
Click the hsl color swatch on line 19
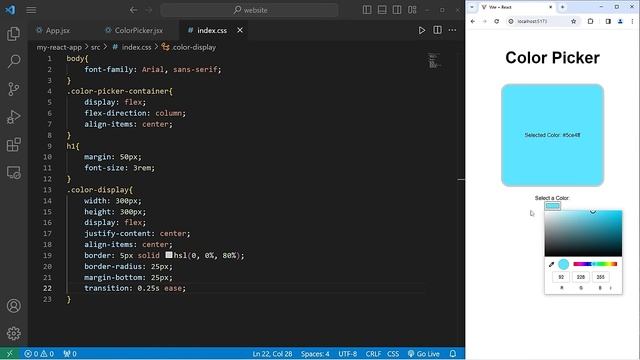coord(169,255)
